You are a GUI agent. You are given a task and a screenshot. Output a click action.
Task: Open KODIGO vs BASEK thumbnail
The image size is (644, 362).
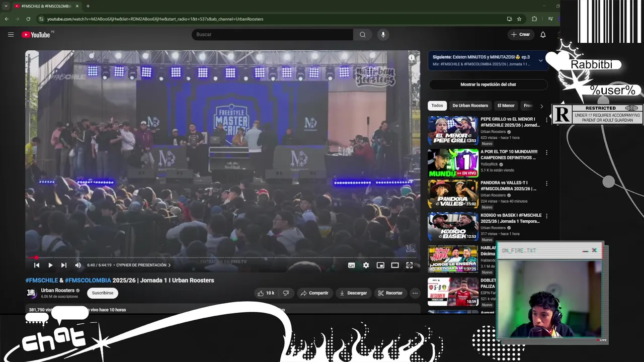click(453, 227)
